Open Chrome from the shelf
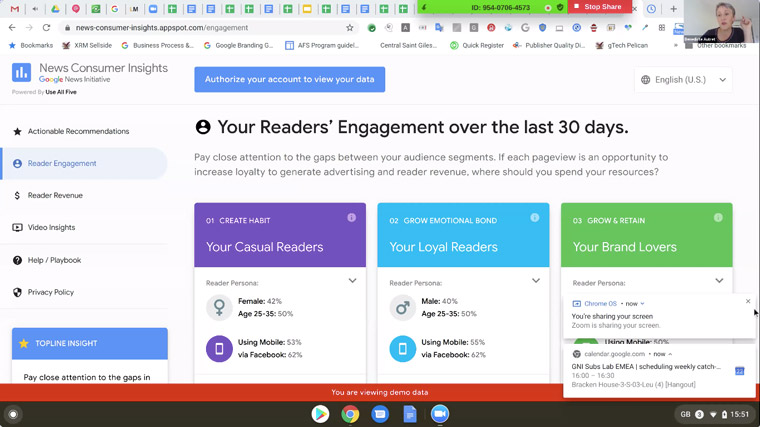This screenshot has height=427, width=760. pyautogui.click(x=350, y=414)
